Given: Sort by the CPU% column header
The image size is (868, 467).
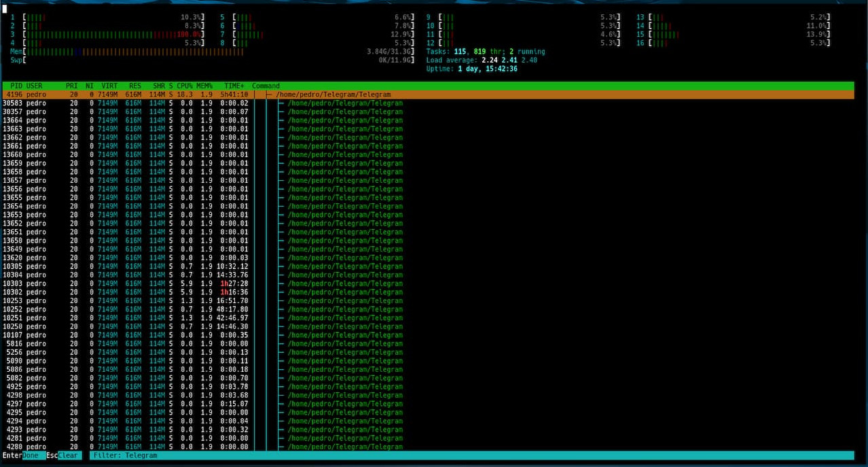Looking at the screenshot, I should coord(185,86).
